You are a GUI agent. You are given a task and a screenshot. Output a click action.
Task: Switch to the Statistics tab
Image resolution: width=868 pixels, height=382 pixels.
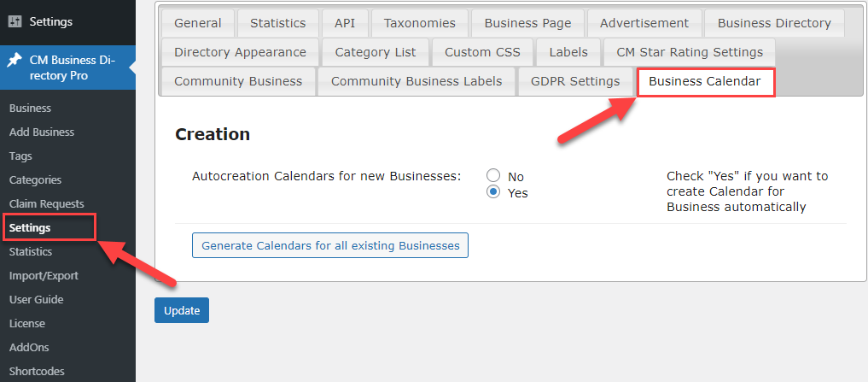coord(278,23)
